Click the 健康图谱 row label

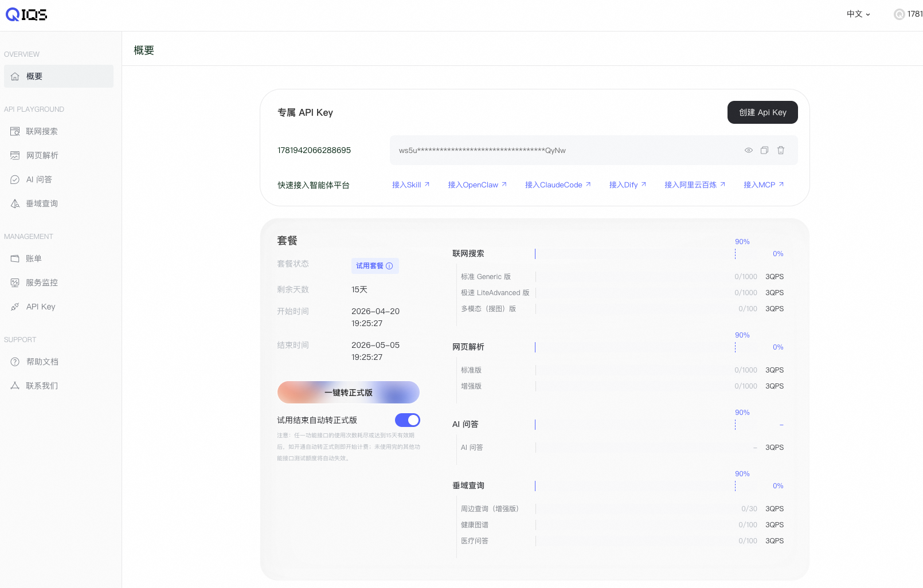click(475, 525)
